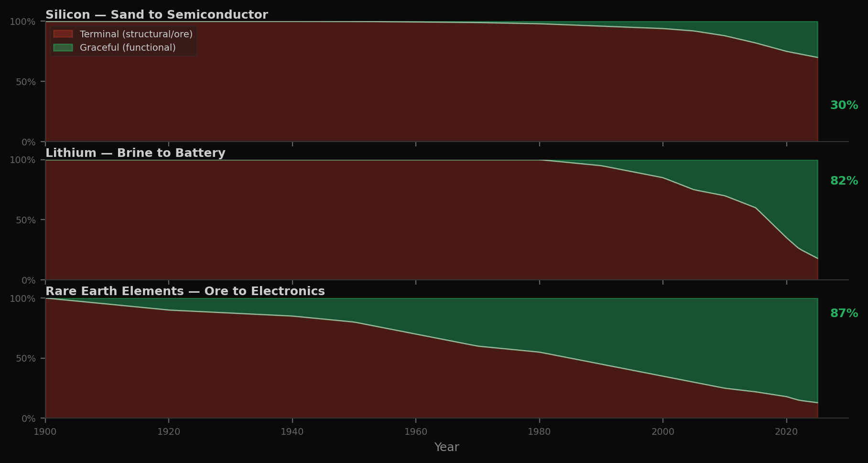Screen dimensions: 868x463
Task: Click the 'Lithium — Brine to Battery' title
Action: click(x=135, y=153)
